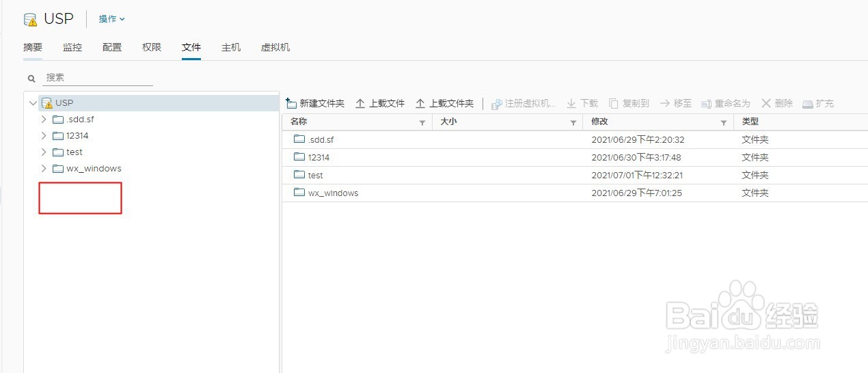The image size is (868, 373).
Task: Click folder icon of 12314 list row
Action: (299, 156)
